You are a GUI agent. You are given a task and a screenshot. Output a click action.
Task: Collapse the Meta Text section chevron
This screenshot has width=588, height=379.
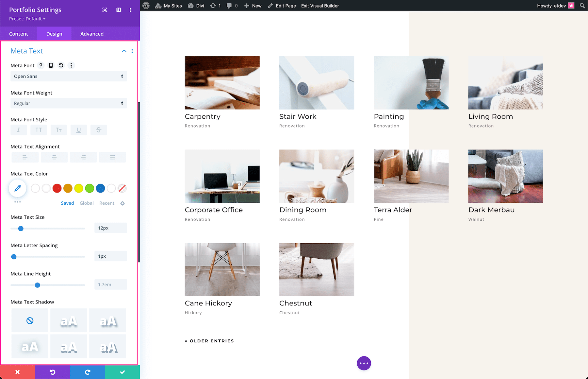point(124,51)
